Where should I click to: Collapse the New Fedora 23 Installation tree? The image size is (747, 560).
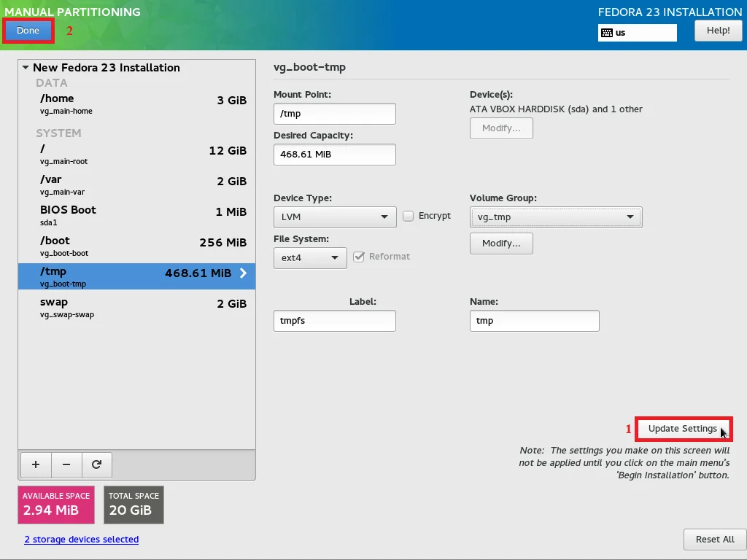(x=26, y=68)
